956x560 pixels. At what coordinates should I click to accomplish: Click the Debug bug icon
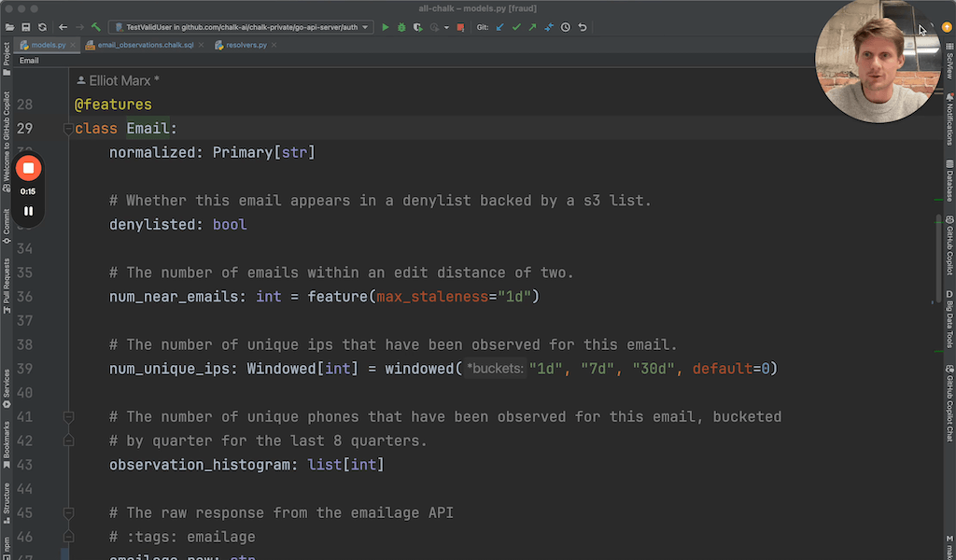(401, 27)
